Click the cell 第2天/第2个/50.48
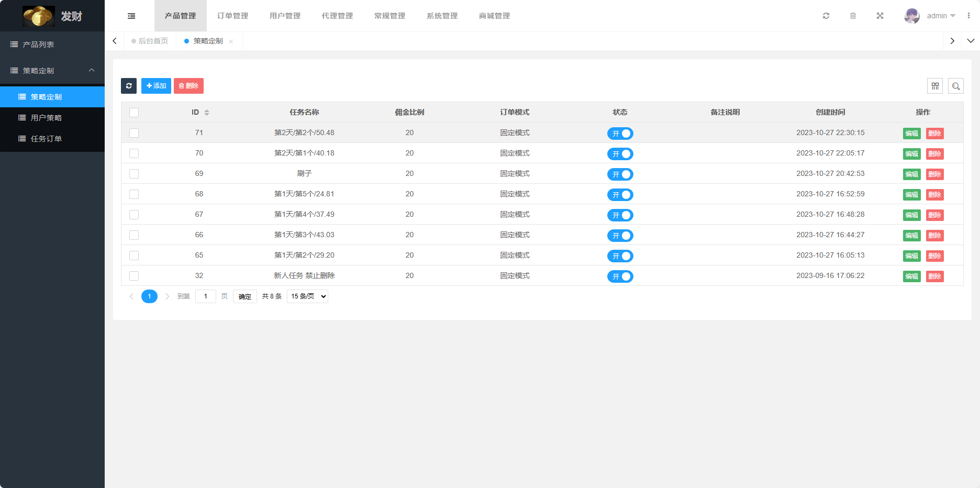The image size is (980, 488). [304, 132]
